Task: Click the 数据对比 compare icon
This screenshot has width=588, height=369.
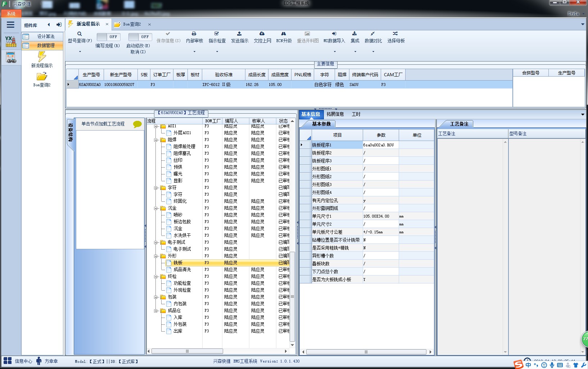Action: tap(373, 33)
